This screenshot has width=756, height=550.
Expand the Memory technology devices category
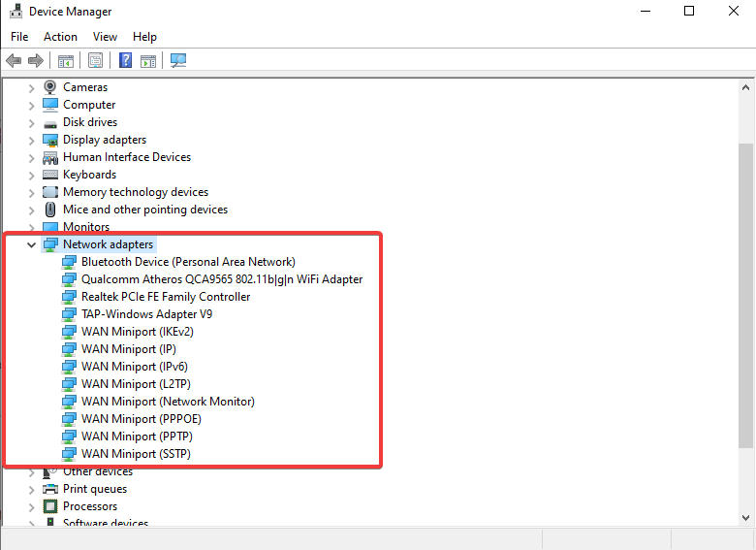pos(31,192)
